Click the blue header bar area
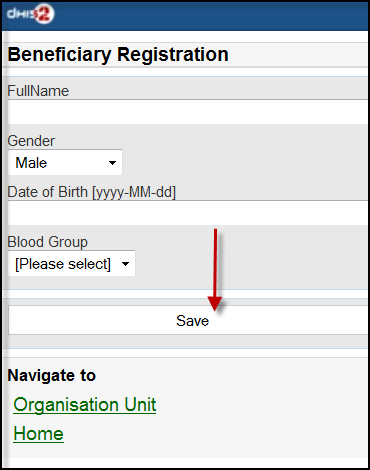The image size is (370, 470). [185, 16]
